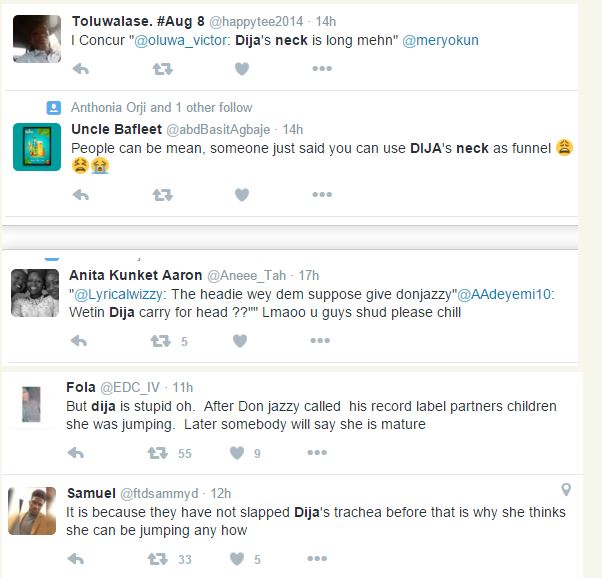602x578 pixels.
Task: View Samuel's profile picture
Action: pyautogui.click(x=32, y=511)
